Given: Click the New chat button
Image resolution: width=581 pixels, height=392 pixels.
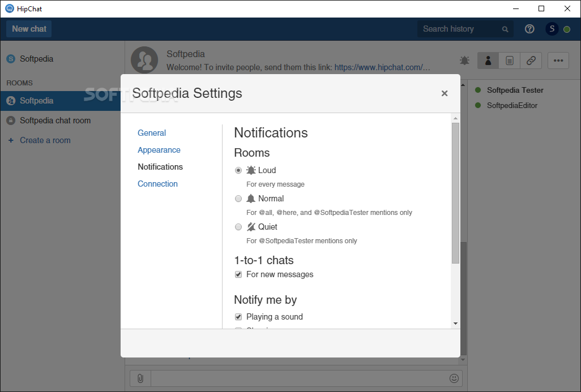Looking at the screenshot, I should tap(29, 29).
